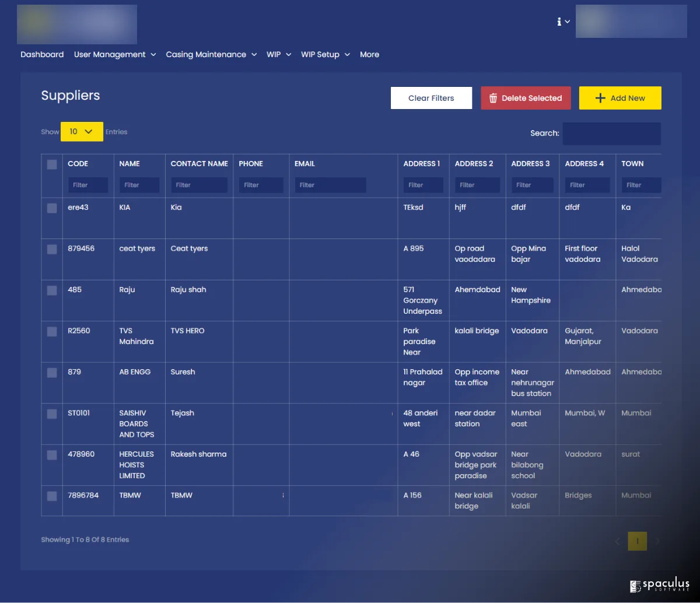Open the WIP Setup dropdown menu
700x603 pixels.
[x=325, y=54]
